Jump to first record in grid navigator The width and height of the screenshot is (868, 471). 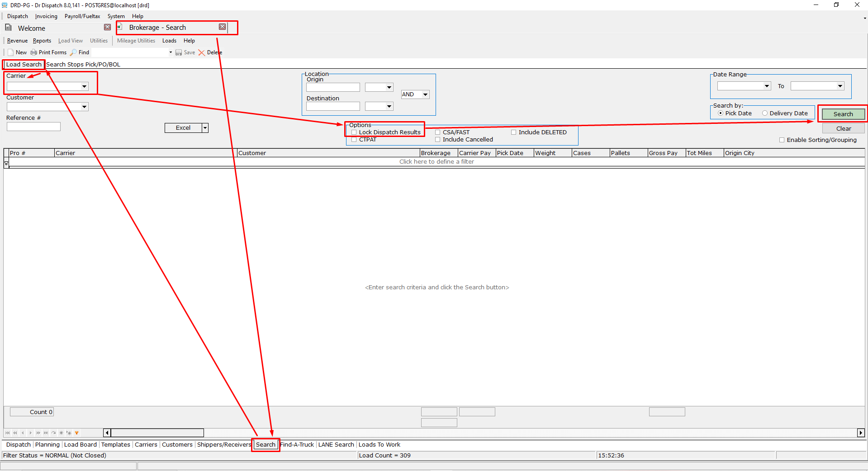(x=7, y=433)
